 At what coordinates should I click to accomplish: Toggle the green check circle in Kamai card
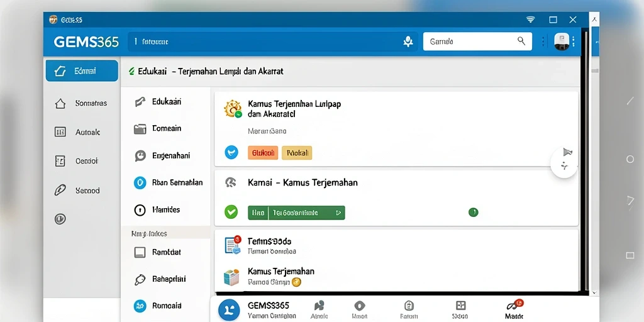(231, 213)
